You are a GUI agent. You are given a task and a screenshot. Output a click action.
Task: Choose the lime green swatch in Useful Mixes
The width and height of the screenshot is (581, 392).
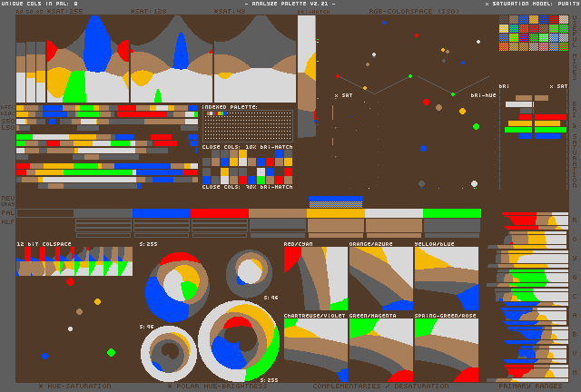point(514,37)
